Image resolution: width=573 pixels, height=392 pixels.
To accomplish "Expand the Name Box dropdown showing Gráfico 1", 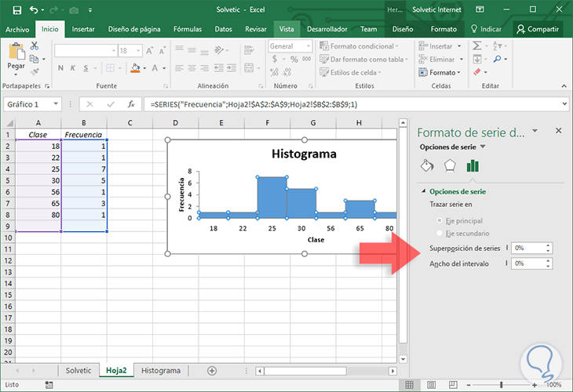I will [x=57, y=104].
